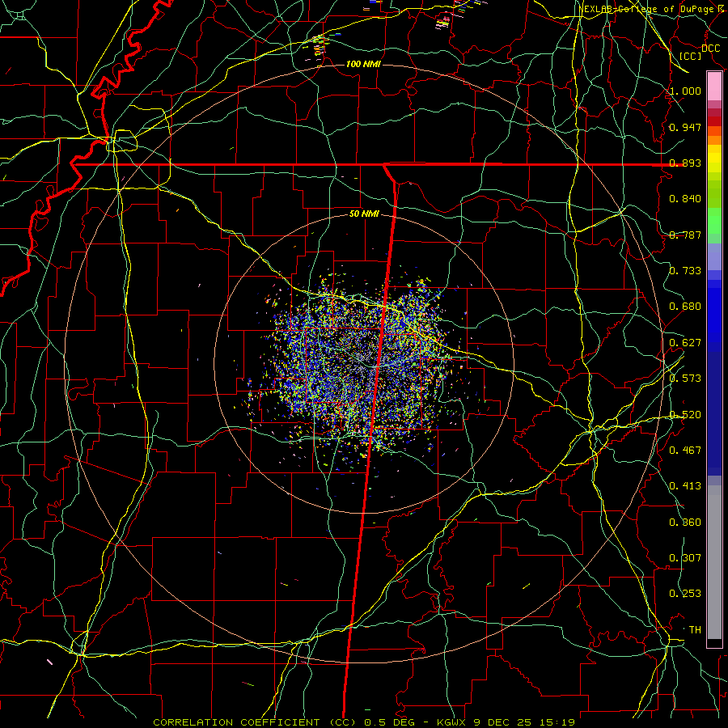Click the 0.680 legend value

pos(685,307)
